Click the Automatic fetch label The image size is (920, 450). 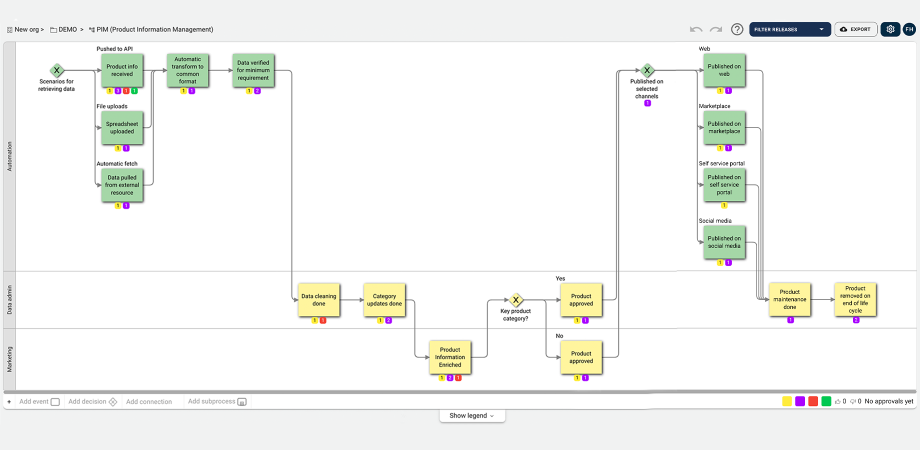click(x=117, y=163)
